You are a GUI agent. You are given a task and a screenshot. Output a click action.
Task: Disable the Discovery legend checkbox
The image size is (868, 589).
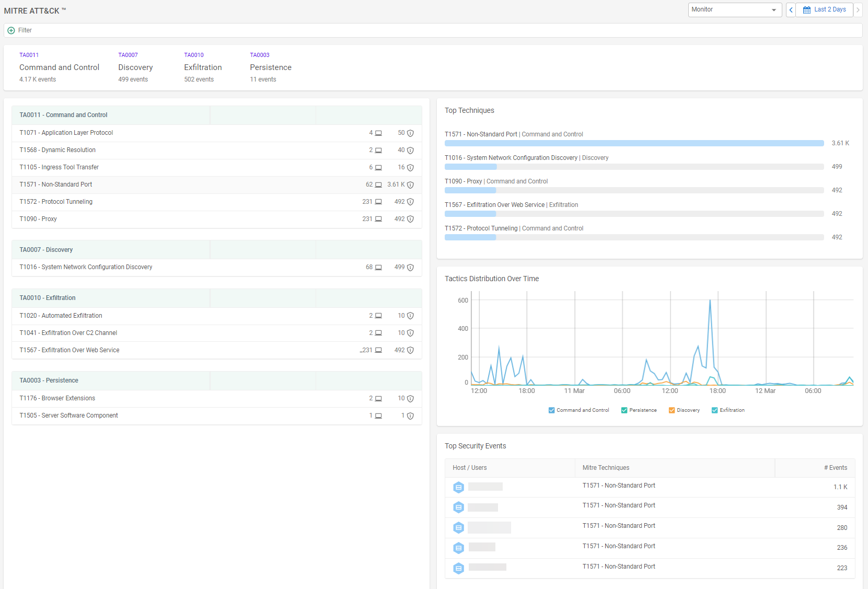pos(672,410)
